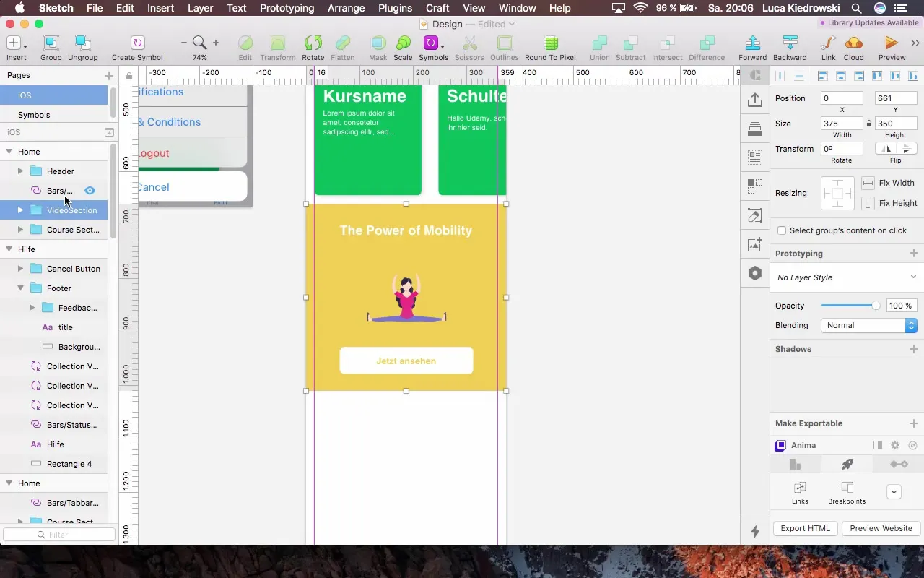Select the Symbols page
924x578 pixels.
(54, 115)
